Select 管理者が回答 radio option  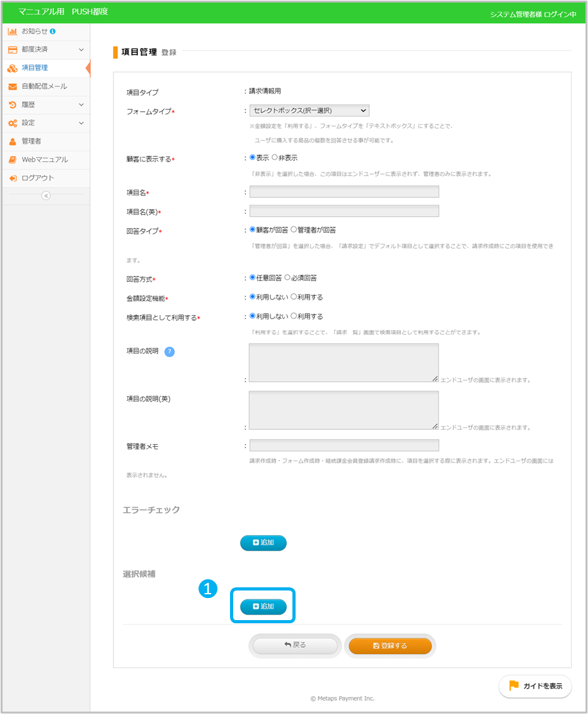294,230
